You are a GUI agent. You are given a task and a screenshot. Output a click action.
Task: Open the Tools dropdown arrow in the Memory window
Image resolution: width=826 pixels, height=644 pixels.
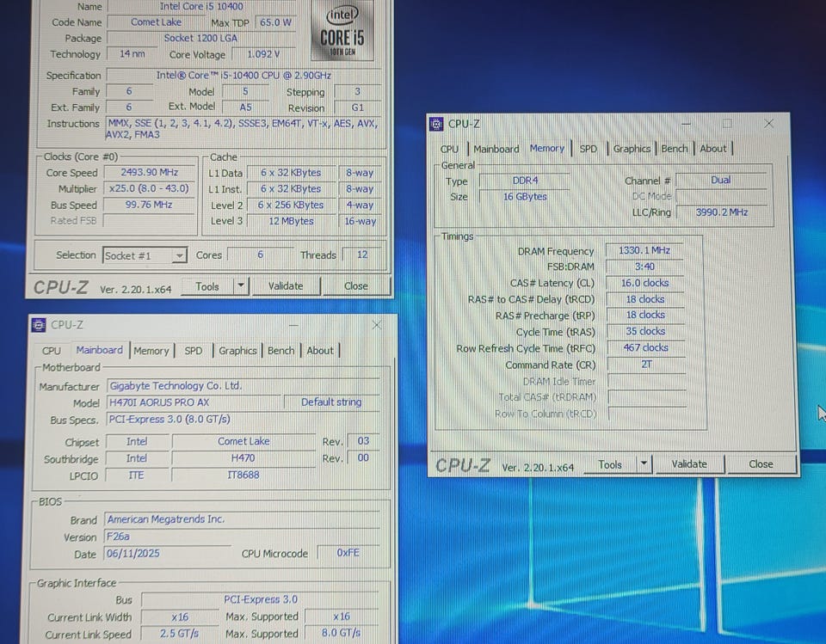(644, 464)
